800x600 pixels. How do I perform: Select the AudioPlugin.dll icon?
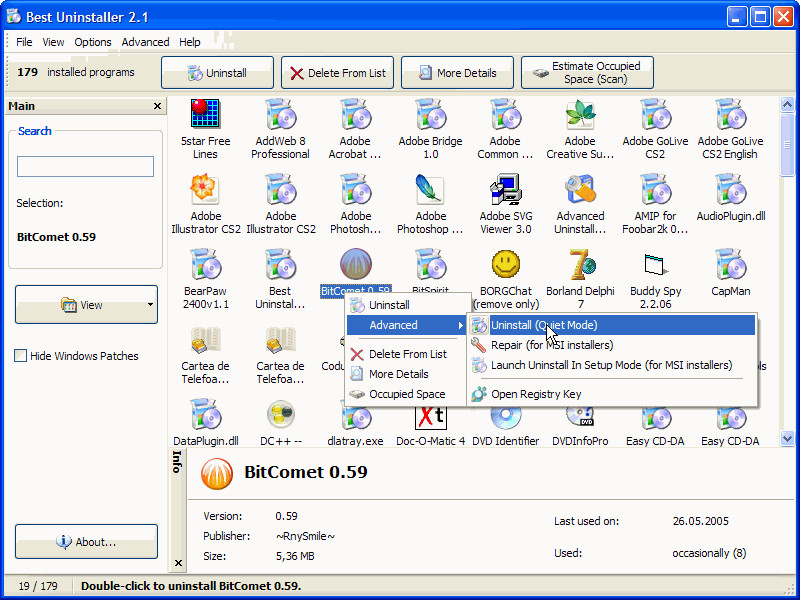click(730, 189)
